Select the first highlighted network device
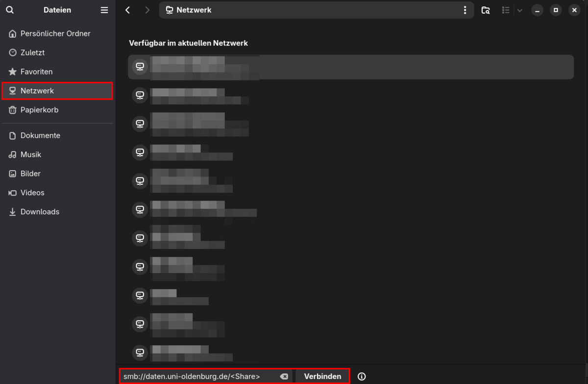Image resolution: width=588 pixels, height=384 pixels. click(x=350, y=67)
